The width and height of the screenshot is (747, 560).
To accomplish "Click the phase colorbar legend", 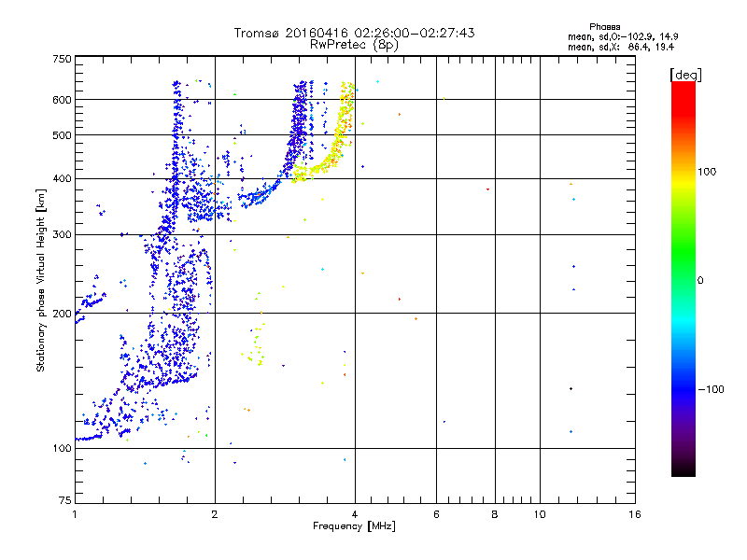I will [x=684, y=278].
